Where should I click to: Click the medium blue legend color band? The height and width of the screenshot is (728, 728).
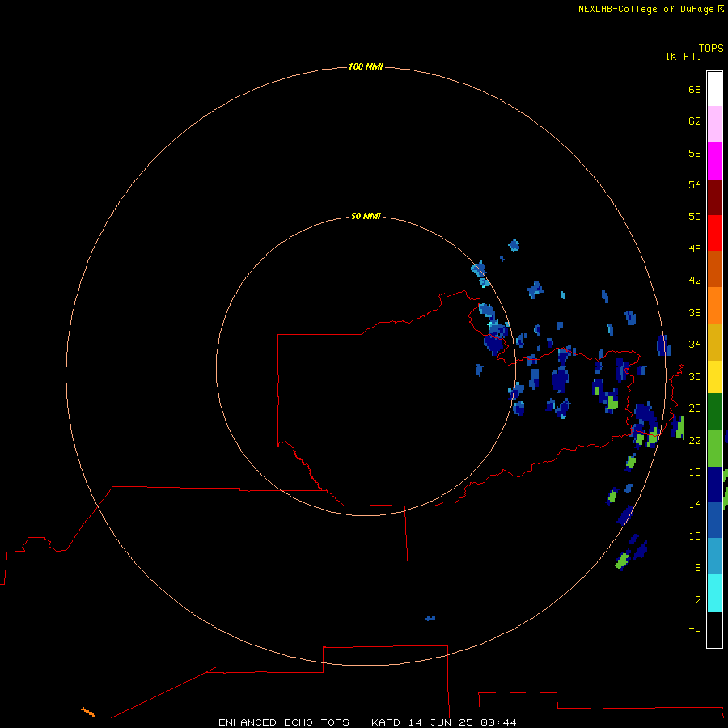tap(714, 520)
